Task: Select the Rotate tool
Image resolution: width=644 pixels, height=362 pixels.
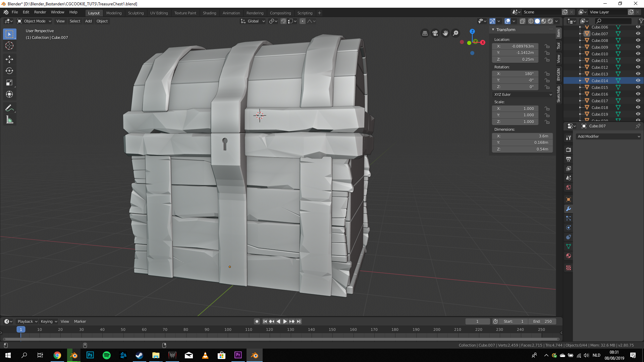Action: click(x=9, y=71)
